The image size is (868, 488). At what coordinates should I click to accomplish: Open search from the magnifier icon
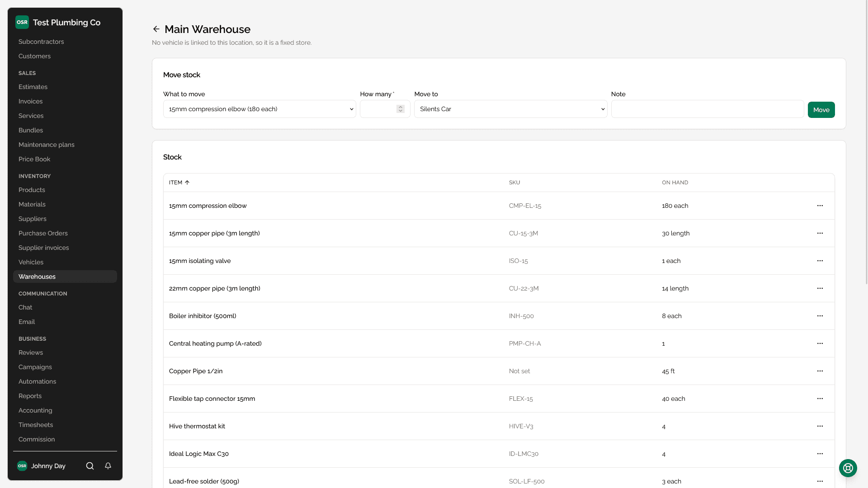90,466
